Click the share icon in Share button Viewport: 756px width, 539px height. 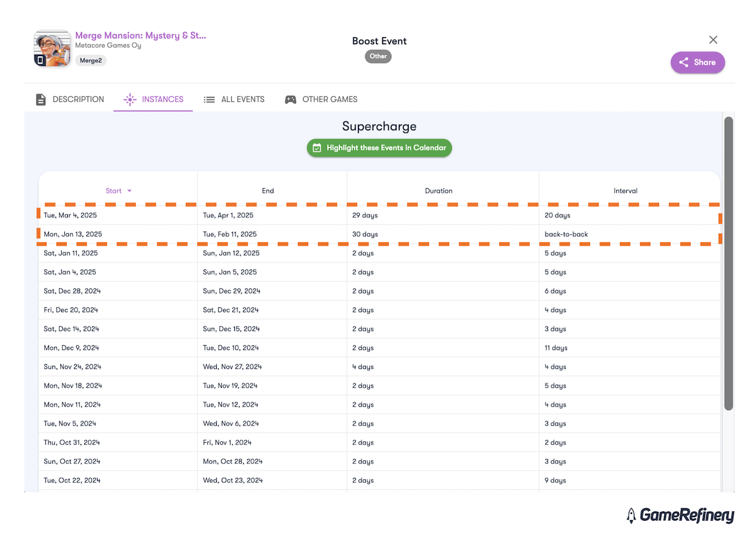(x=684, y=62)
